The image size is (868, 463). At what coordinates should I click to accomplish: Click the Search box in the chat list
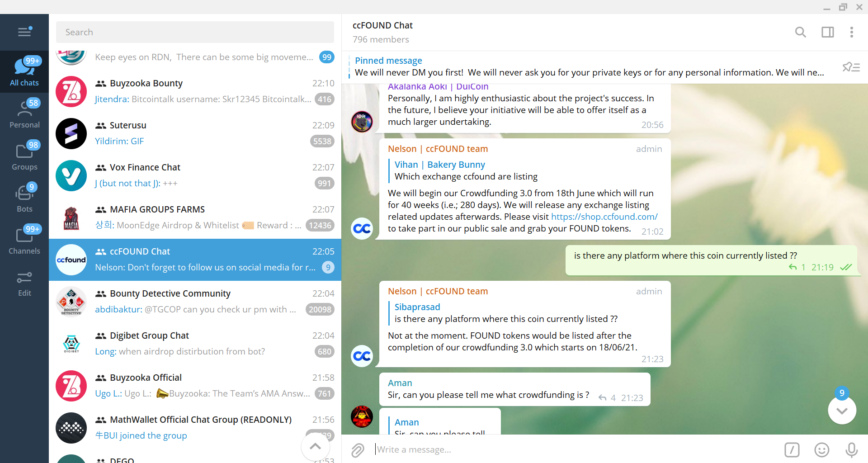tap(195, 32)
